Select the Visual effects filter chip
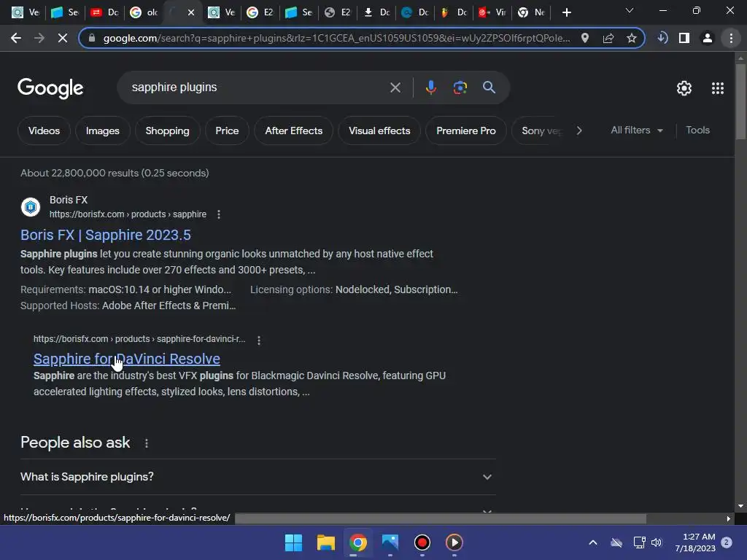 pyautogui.click(x=379, y=131)
